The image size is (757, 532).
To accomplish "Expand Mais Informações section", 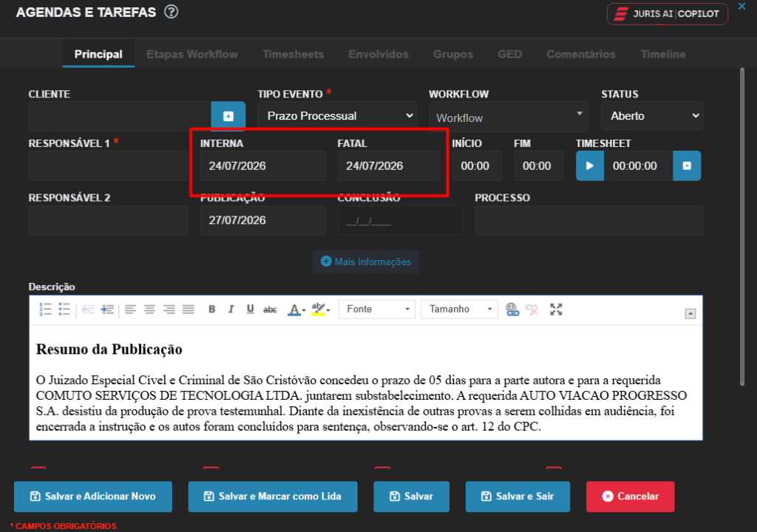I will point(366,262).
